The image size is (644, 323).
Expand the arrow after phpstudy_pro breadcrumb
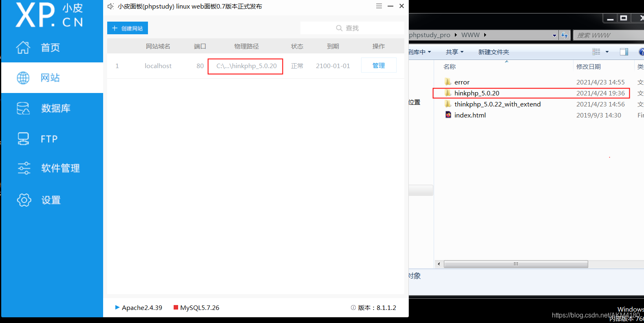(x=456, y=35)
